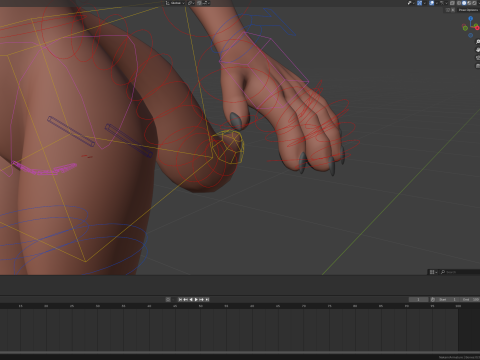Screen dimensions: 480x360
Task: Switch to wireframe viewport shading
Action: [459, 3]
